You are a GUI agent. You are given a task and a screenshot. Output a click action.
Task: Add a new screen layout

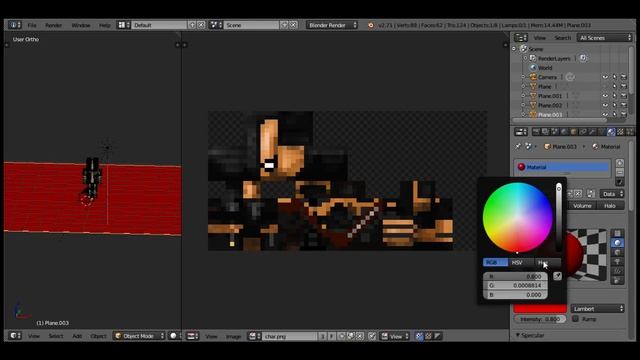point(192,25)
